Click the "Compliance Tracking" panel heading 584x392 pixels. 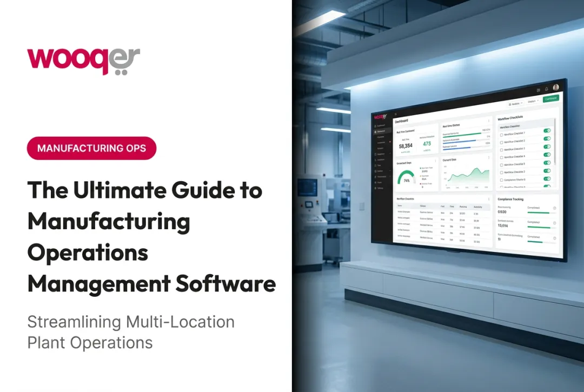pos(510,199)
